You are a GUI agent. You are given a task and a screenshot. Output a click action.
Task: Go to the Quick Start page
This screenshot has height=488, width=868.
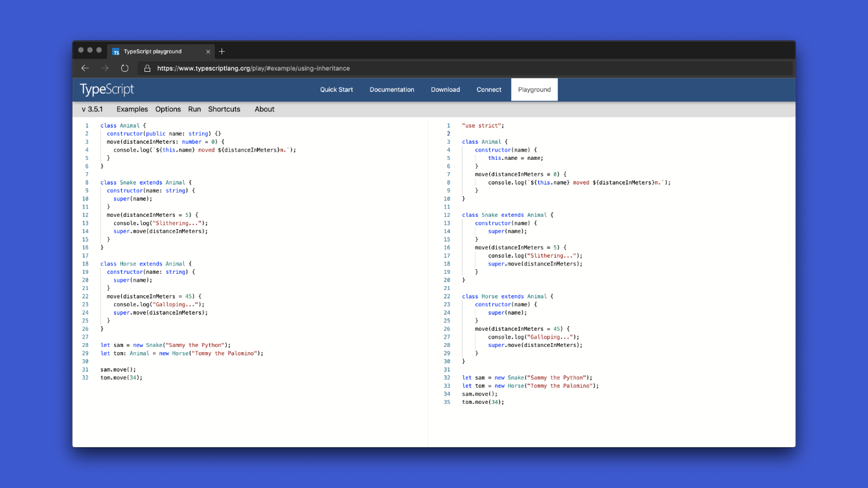pyautogui.click(x=336, y=90)
